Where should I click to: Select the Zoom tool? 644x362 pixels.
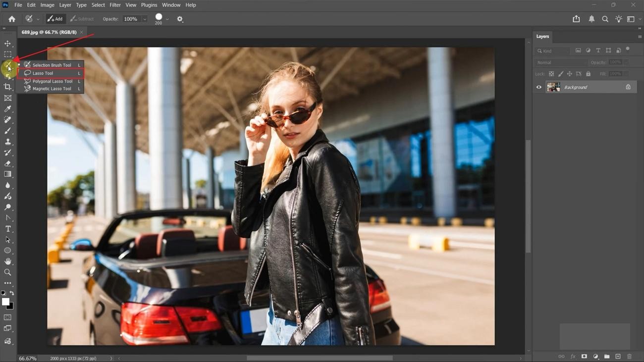point(7,272)
